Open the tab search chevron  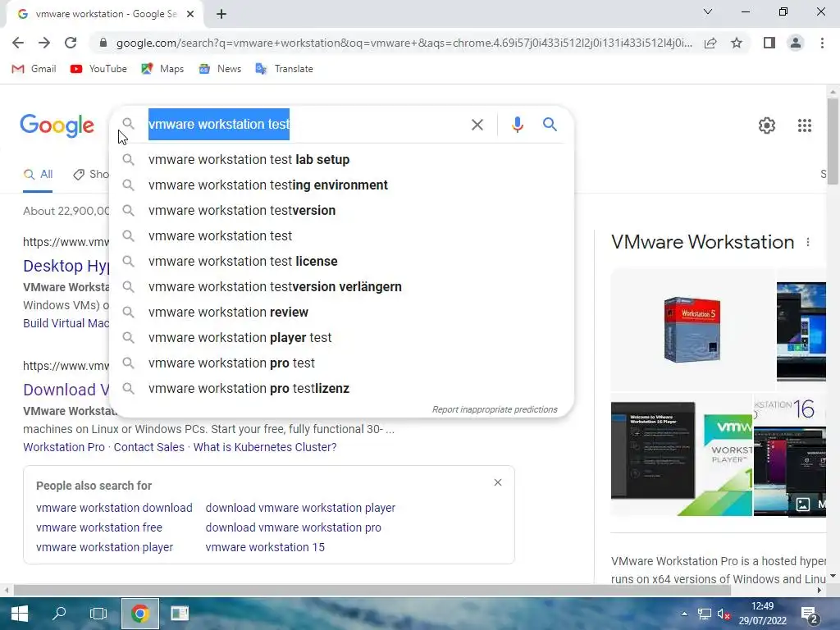point(708,11)
